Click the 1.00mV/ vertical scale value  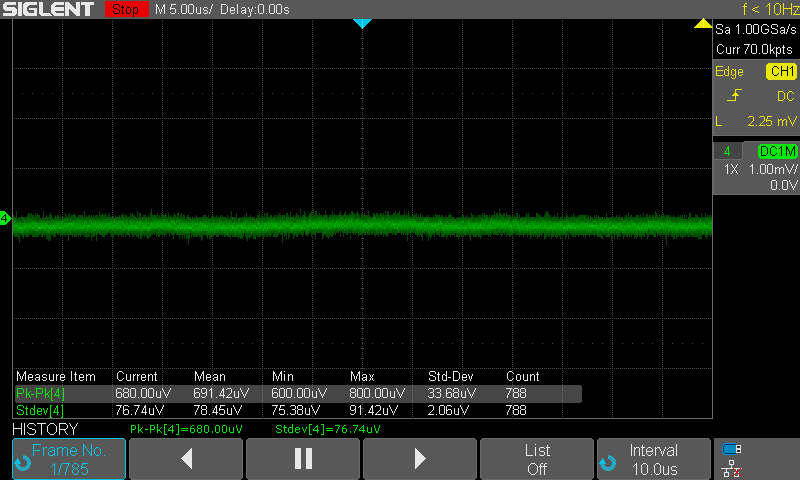point(772,169)
